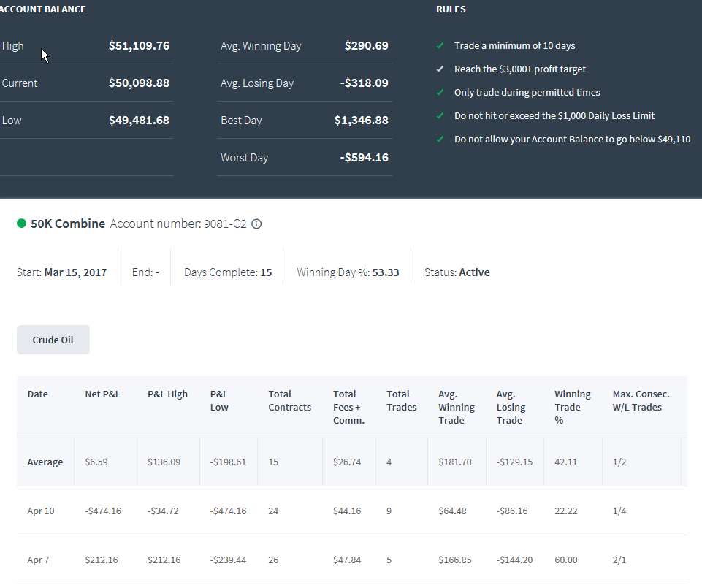The height and width of the screenshot is (588, 702).
Task: Click the Max. Consec. W/L Trades header
Action: tap(641, 400)
